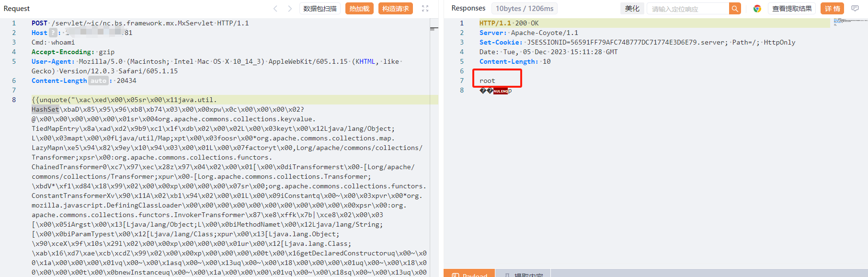Click the Date response header line
This screenshot has width=868, height=277.
coord(548,52)
